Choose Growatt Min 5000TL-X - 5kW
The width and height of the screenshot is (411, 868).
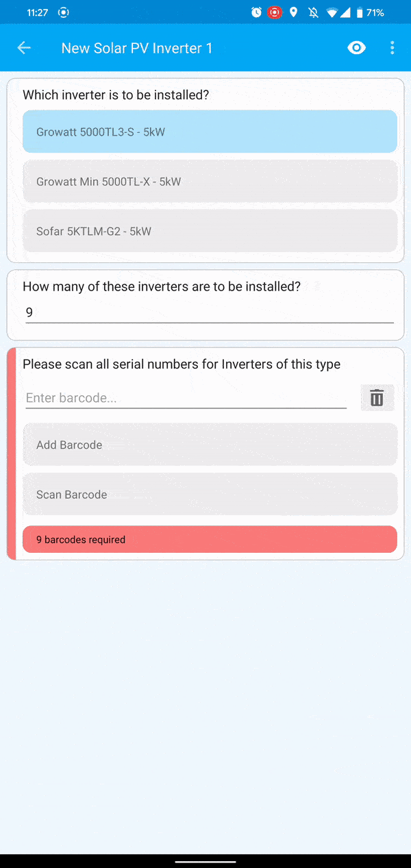coord(210,182)
